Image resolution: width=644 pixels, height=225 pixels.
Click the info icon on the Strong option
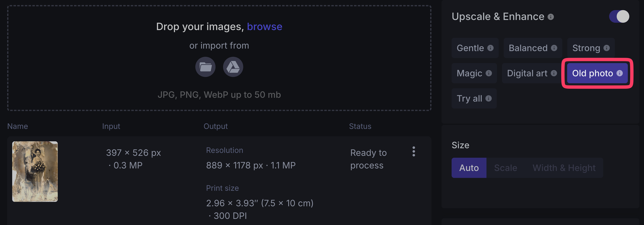point(607,48)
